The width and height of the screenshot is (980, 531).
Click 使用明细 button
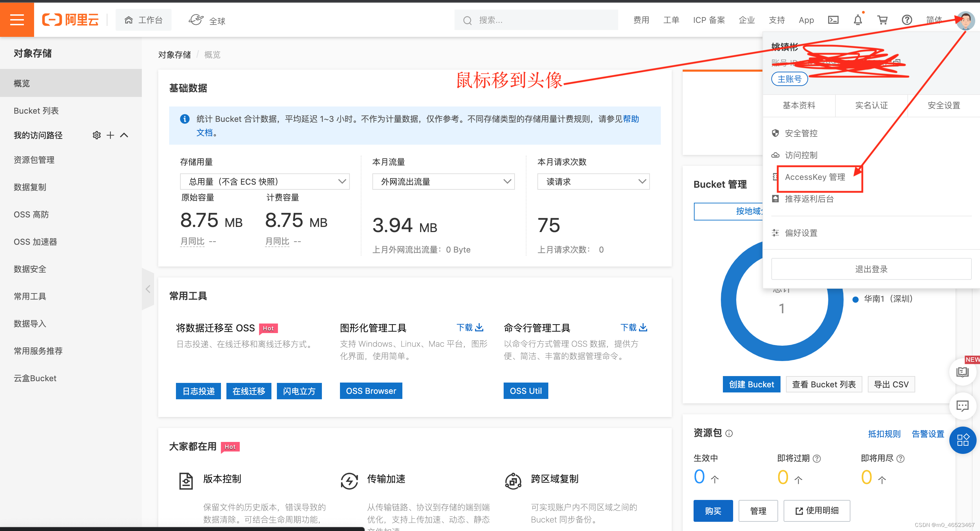(x=817, y=511)
